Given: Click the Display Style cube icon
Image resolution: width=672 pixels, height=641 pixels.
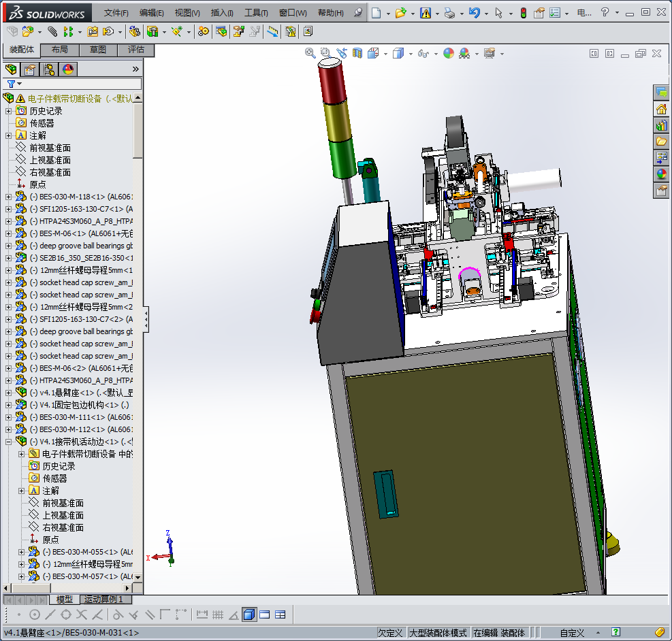Looking at the screenshot, I should pyautogui.click(x=398, y=53).
